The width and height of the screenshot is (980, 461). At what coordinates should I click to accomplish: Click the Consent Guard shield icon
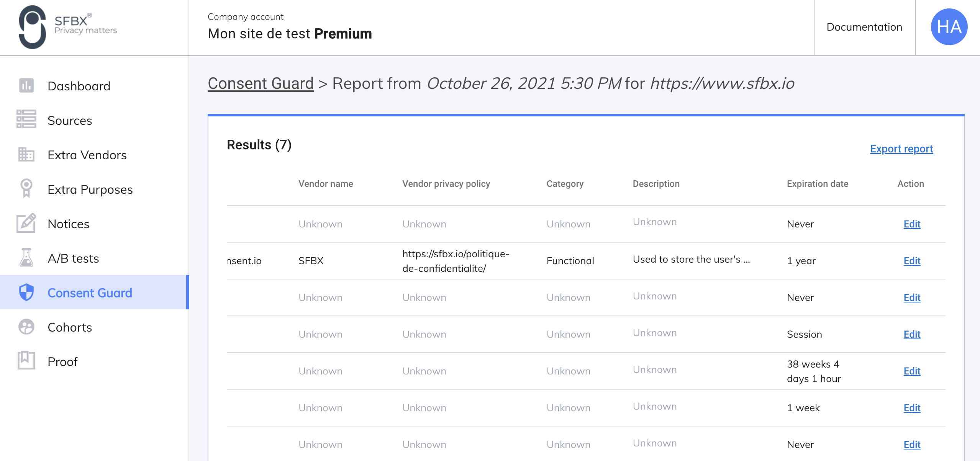pyautogui.click(x=26, y=293)
